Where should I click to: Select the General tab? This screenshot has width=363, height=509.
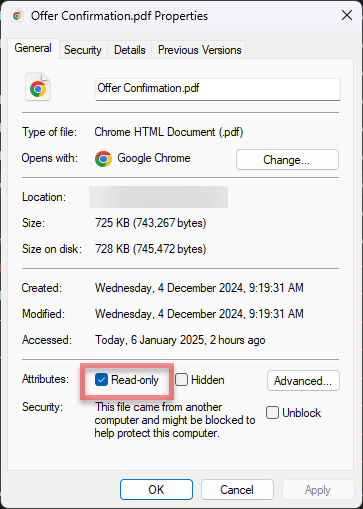click(33, 48)
